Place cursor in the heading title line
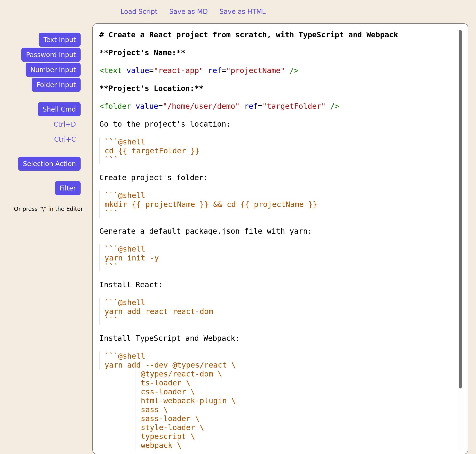Image resolution: width=476 pixels, height=454 pixels. click(248, 35)
